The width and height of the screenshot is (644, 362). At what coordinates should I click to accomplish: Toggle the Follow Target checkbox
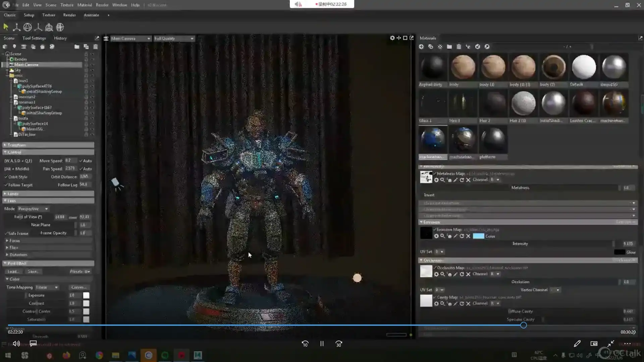click(x=6, y=185)
